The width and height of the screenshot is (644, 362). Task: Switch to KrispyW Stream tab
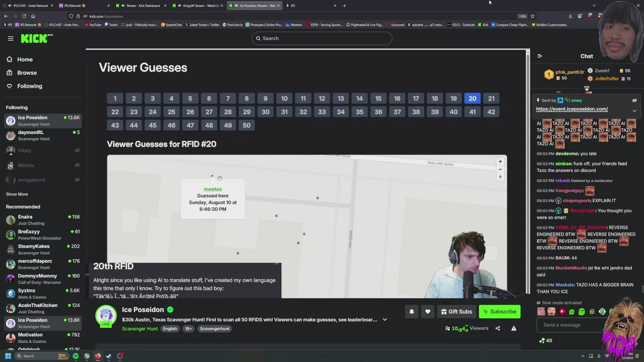198,6
